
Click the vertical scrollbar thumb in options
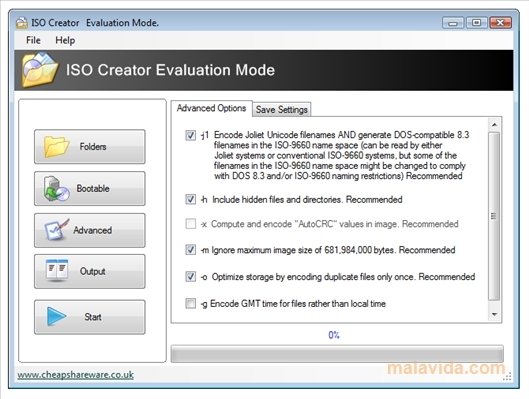coord(494,216)
